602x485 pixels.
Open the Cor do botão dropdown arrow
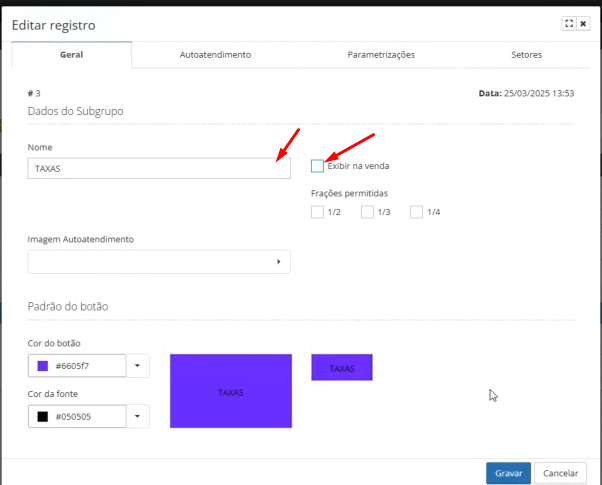tap(138, 366)
